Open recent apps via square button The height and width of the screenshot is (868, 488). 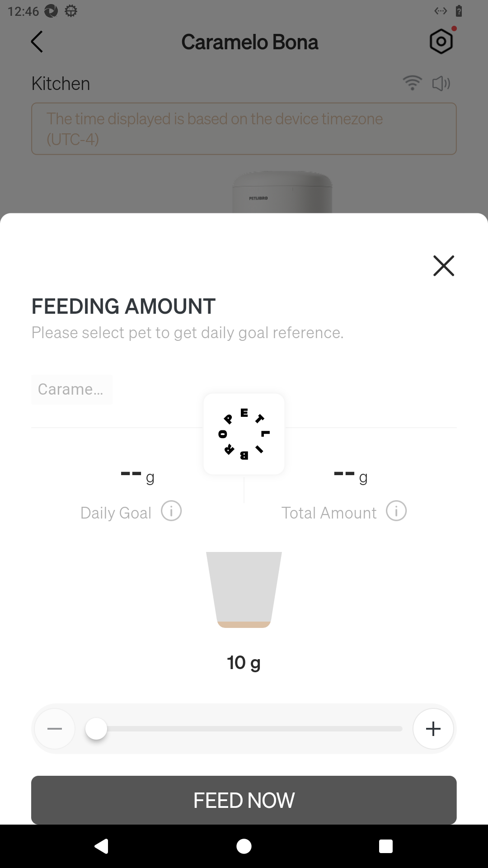[386, 846]
